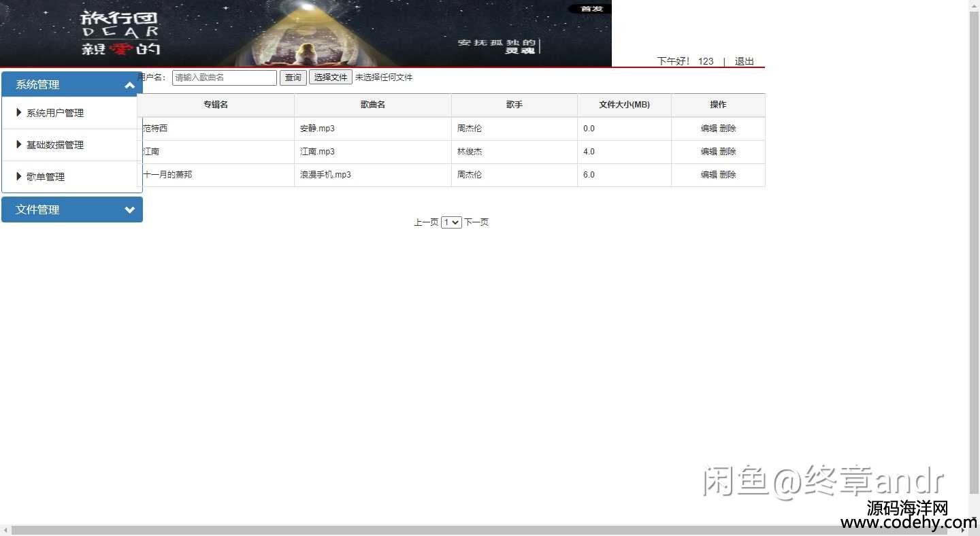Click the 歌曲名 column header
The width and height of the screenshot is (980, 536).
(373, 105)
